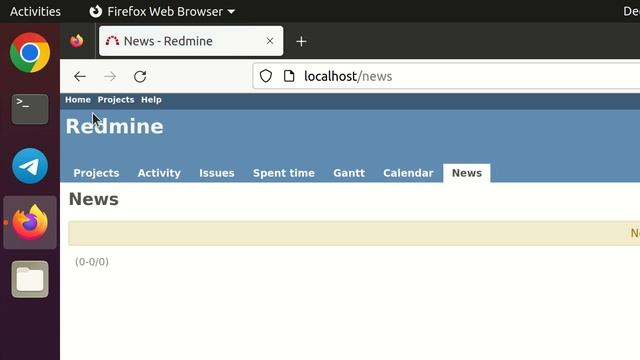Go back with the browser back arrow
Image resolution: width=640 pixels, height=360 pixels.
point(80,76)
